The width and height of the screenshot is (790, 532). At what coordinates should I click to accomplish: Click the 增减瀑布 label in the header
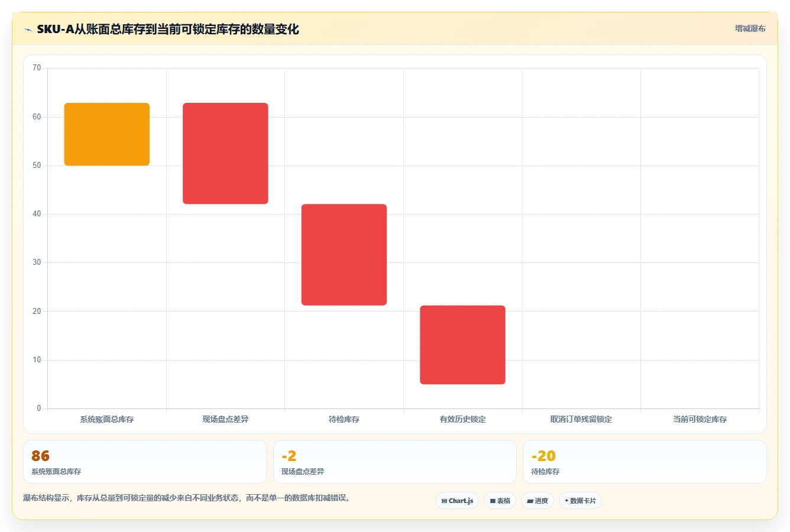(750, 28)
